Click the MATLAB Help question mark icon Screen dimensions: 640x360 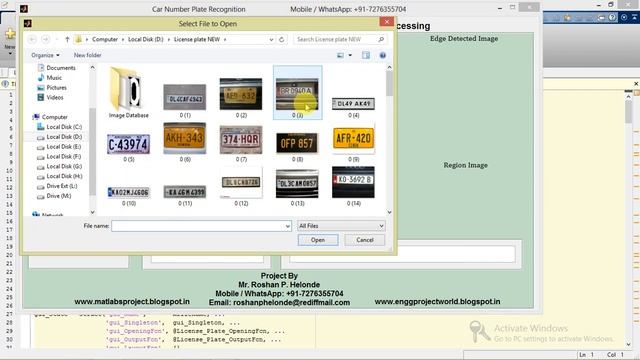[612, 18]
